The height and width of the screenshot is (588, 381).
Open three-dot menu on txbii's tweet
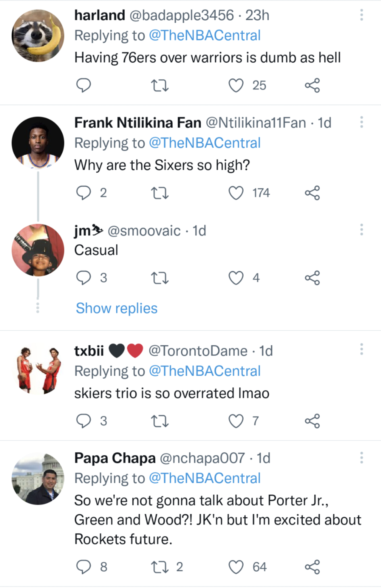coord(361,349)
